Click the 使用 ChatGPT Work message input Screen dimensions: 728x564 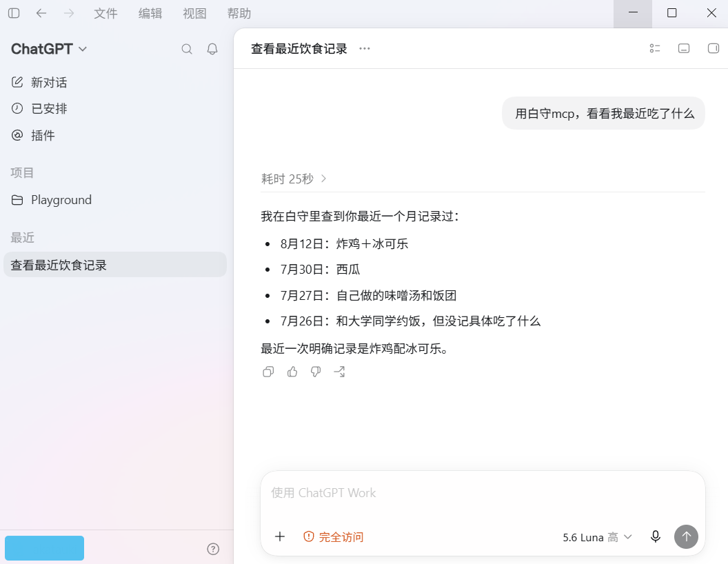[483, 493]
